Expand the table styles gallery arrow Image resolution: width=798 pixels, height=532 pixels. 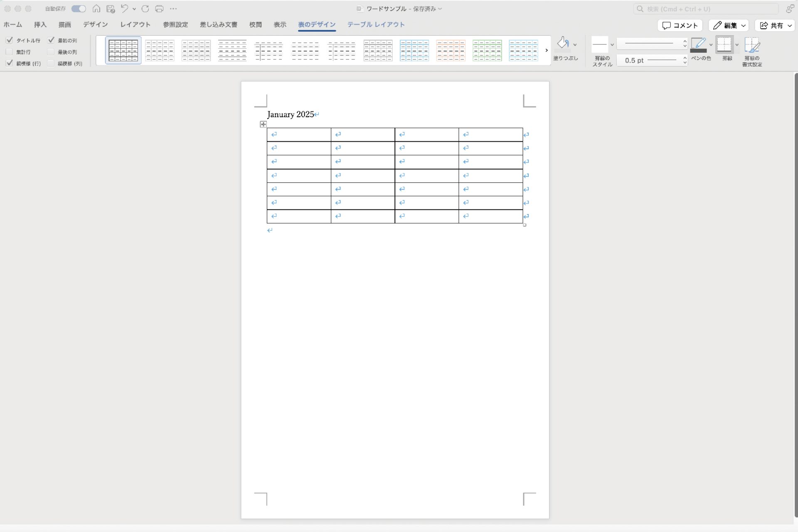click(x=547, y=50)
